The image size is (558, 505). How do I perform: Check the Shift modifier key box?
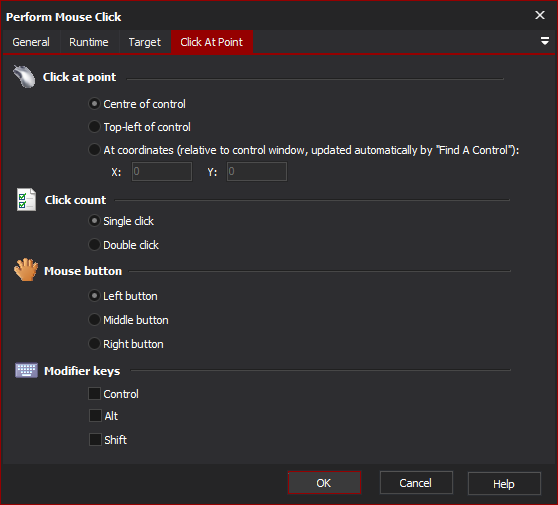(95, 440)
